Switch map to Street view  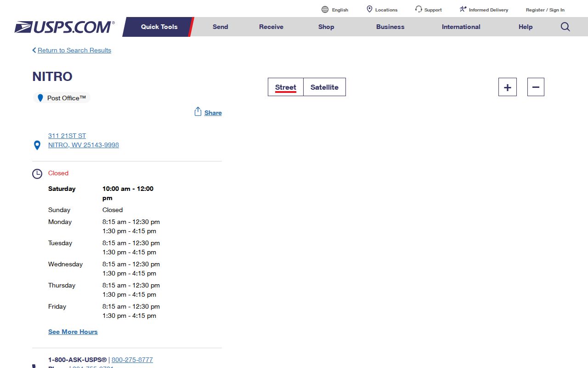tap(286, 87)
